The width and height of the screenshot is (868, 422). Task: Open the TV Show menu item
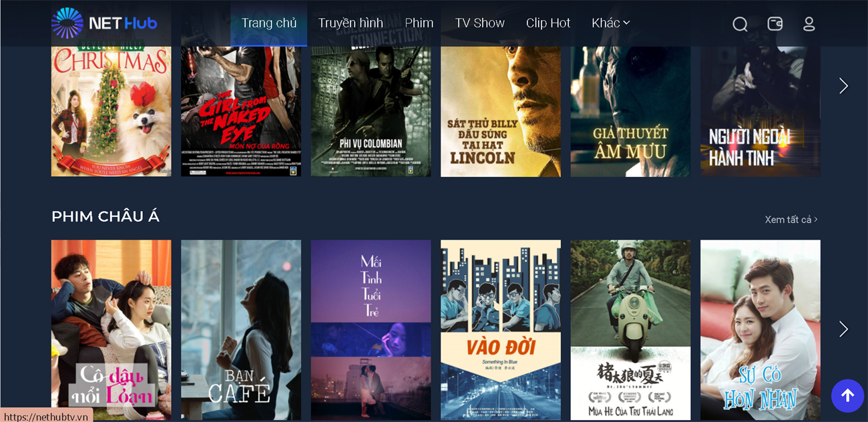pyautogui.click(x=480, y=23)
